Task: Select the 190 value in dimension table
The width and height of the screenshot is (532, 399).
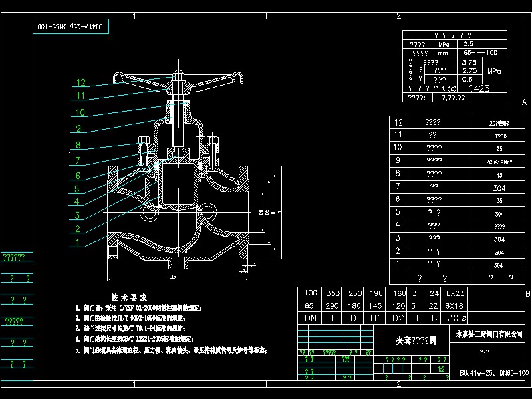Action: 376,293
